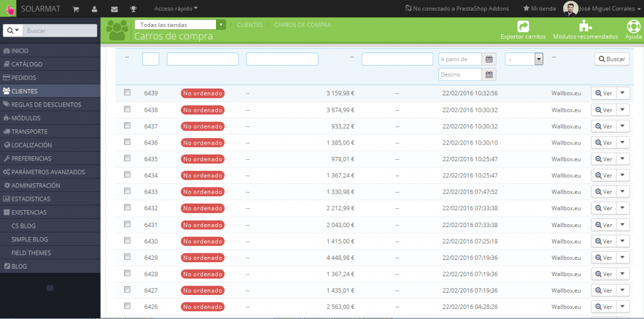The height and width of the screenshot is (319, 644).
Task: Open INICIO in the sidebar
Action: coord(50,50)
